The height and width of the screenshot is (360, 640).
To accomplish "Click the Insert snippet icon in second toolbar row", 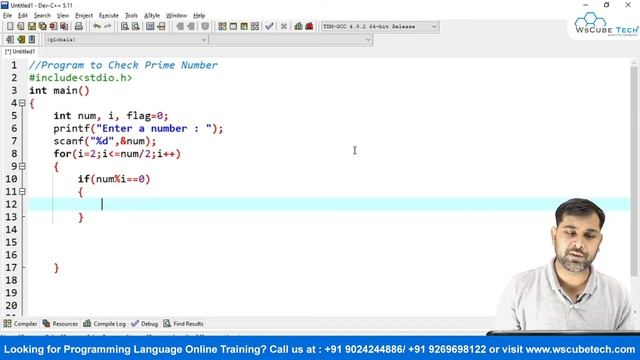I will point(10,40).
